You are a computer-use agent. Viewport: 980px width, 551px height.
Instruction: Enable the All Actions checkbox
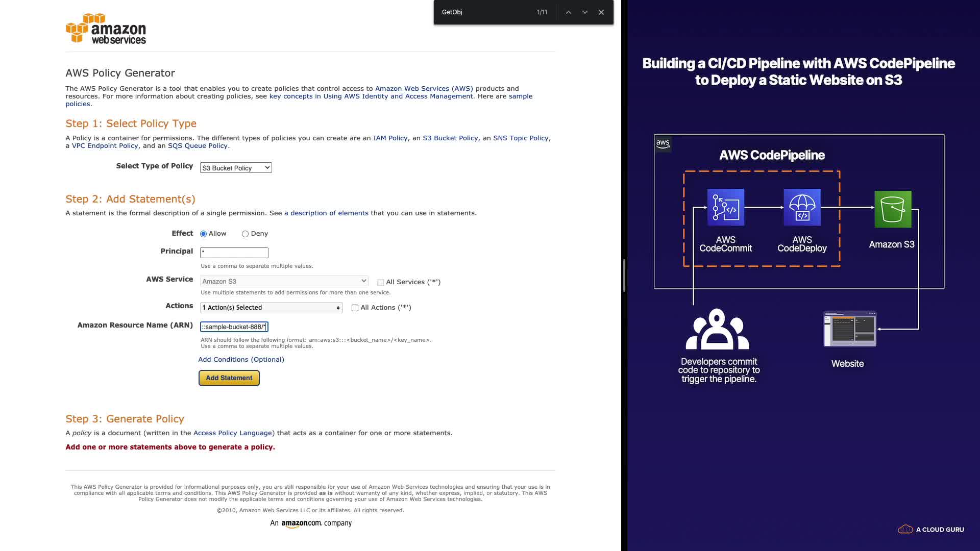pos(355,308)
